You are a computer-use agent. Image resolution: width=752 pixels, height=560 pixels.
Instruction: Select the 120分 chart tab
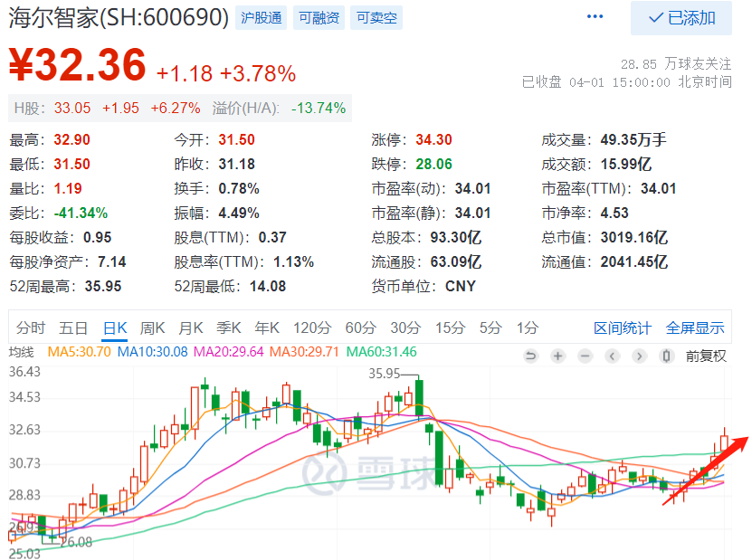pos(312,327)
